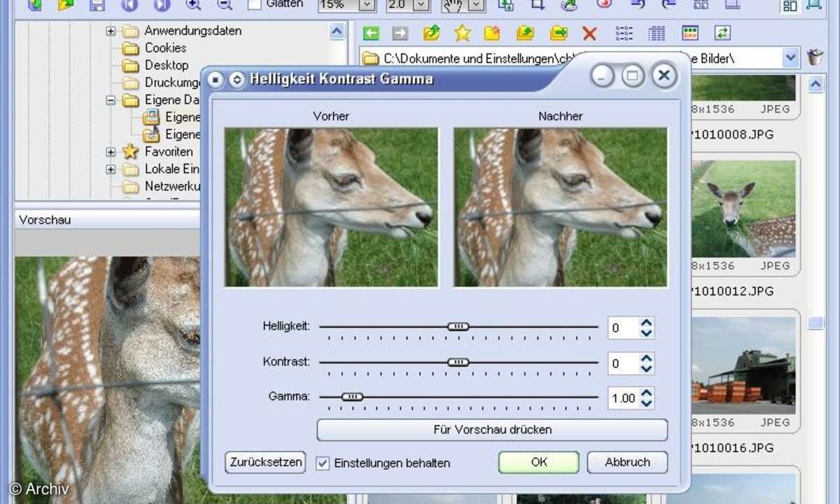Image resolution: width=840 pixels, height=504 pixels.
Task: Cancel with the Abbruch button
Action: 627,462
